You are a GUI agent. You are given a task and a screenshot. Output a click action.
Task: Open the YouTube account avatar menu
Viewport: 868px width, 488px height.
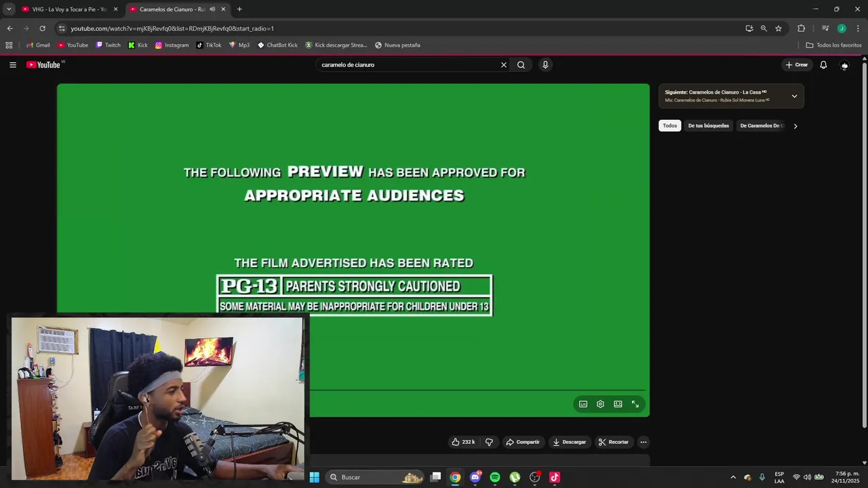[x=844, y=65]
